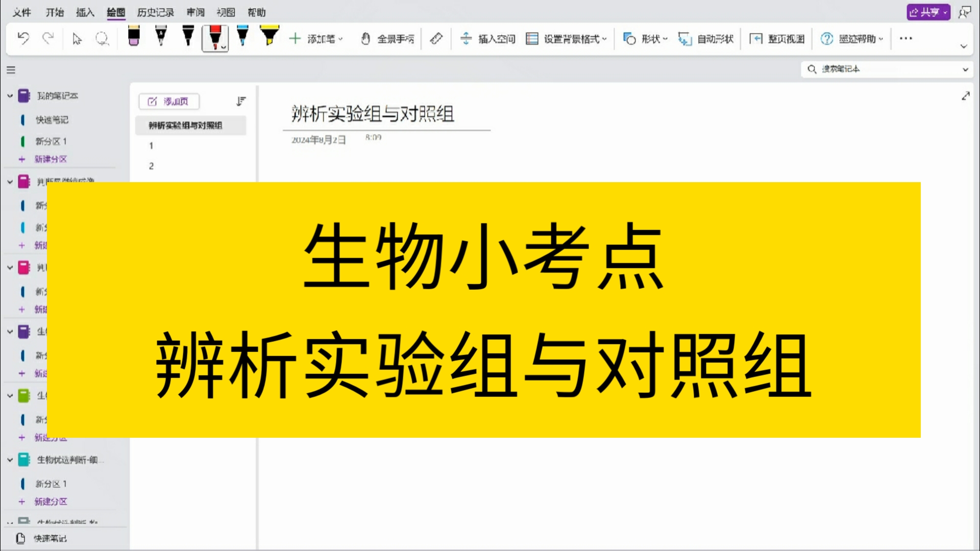Screen dimensions: 980x551
Task: Click the ruler icon
Action: [436, 39]
